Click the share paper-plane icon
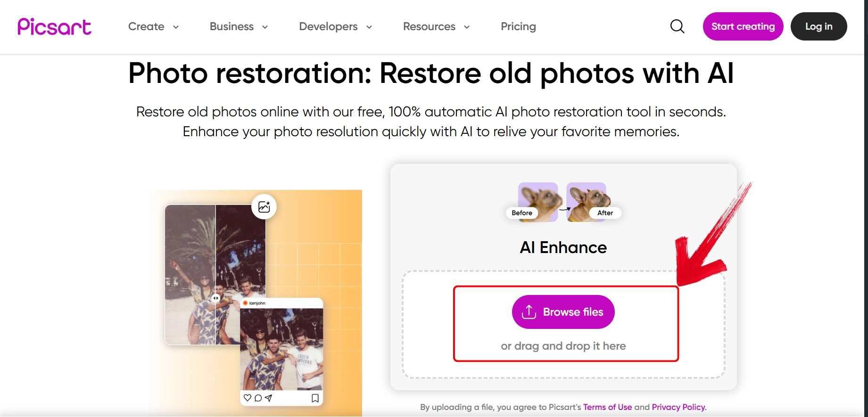This screenshot has height=417, width=868. [x=269, y=398]
